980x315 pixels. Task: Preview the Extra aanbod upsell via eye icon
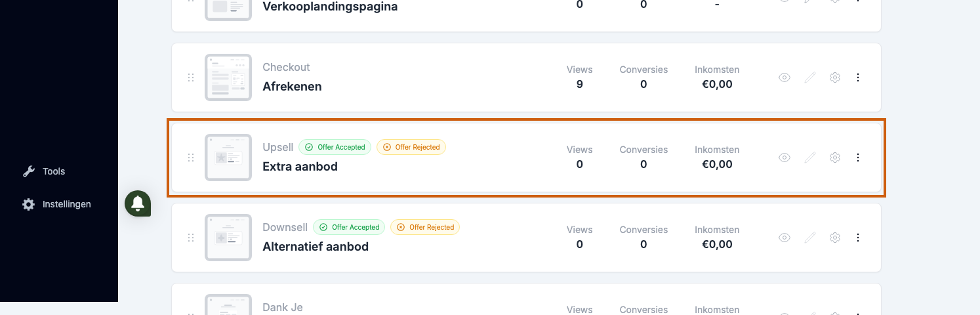click(x=785, y=157)
